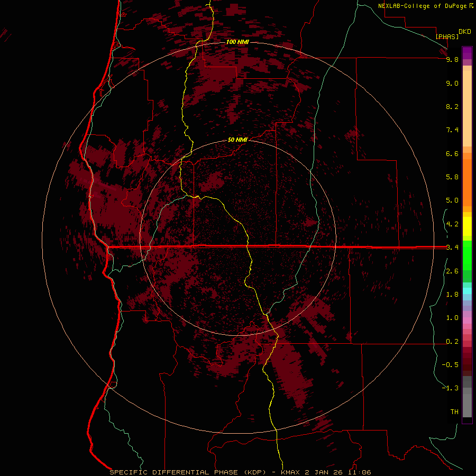Click the peach band of the color bar
The image size is (476, 476).
pyautogui.click(x=467, y=108)
